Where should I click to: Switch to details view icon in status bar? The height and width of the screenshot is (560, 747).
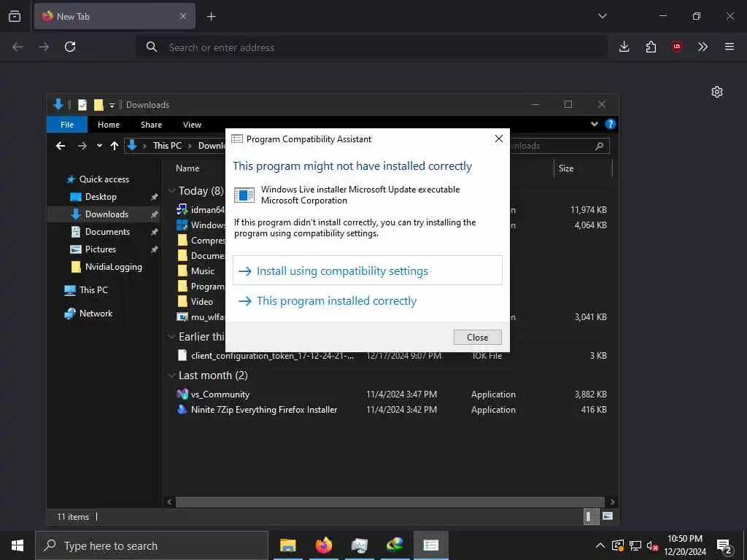(x=590, y=517)
